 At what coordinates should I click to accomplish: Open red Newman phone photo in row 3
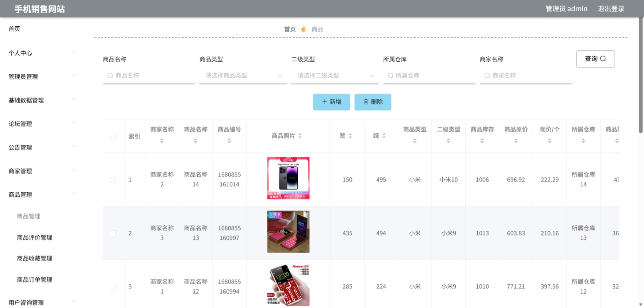[288, 285]
